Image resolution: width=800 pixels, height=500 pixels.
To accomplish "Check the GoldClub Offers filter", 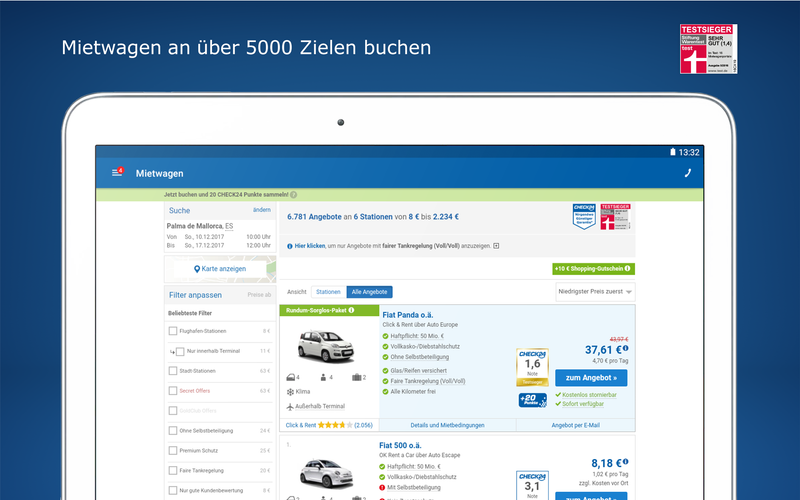I will coord(173,411).
